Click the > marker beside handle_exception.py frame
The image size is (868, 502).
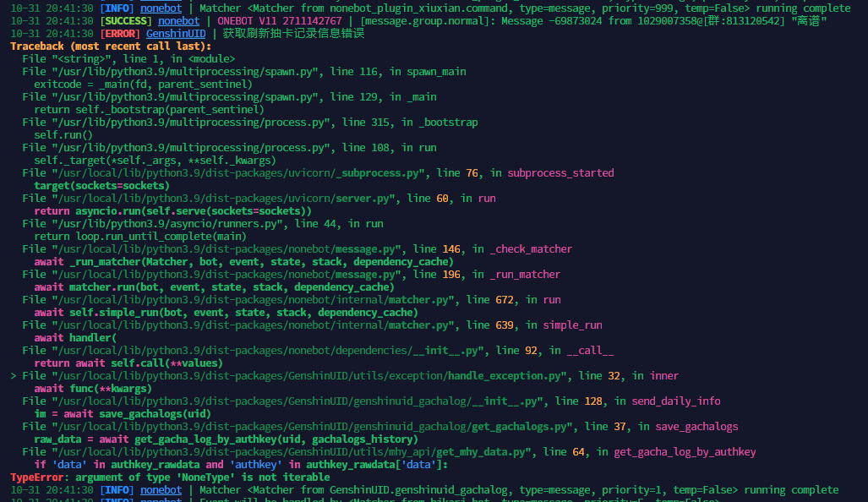(8, 375)
